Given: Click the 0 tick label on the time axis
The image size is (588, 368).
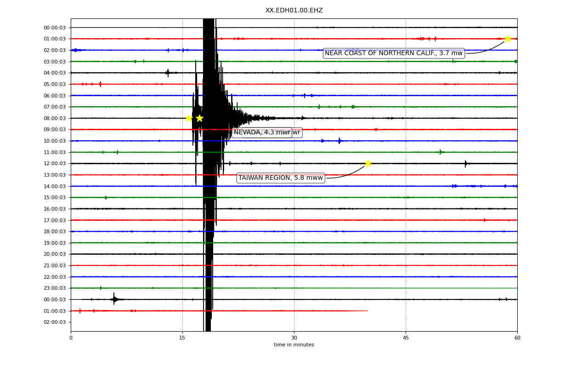Looking at the screenshot, I should [x=71, y=338].
